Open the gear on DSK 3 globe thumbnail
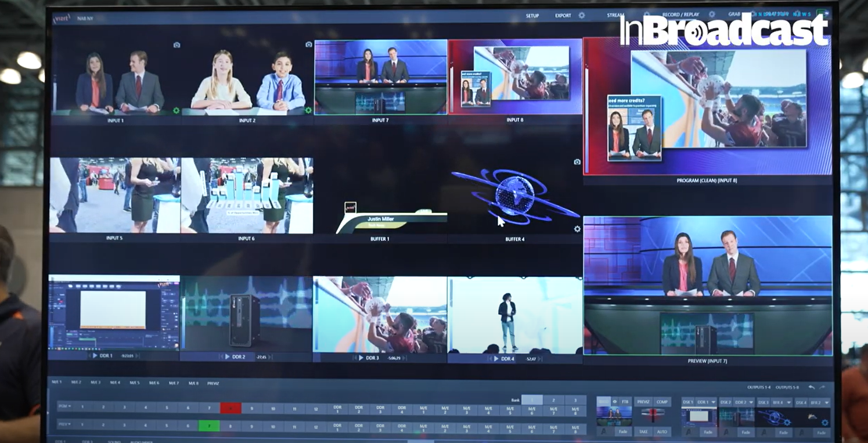The height and width of the screenshot is (443, 868). [x=787, y=422]
